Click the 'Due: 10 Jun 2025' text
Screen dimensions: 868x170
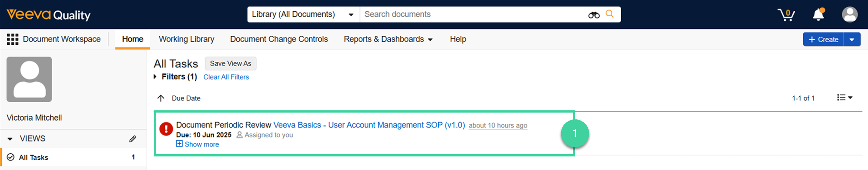[204, 135]
